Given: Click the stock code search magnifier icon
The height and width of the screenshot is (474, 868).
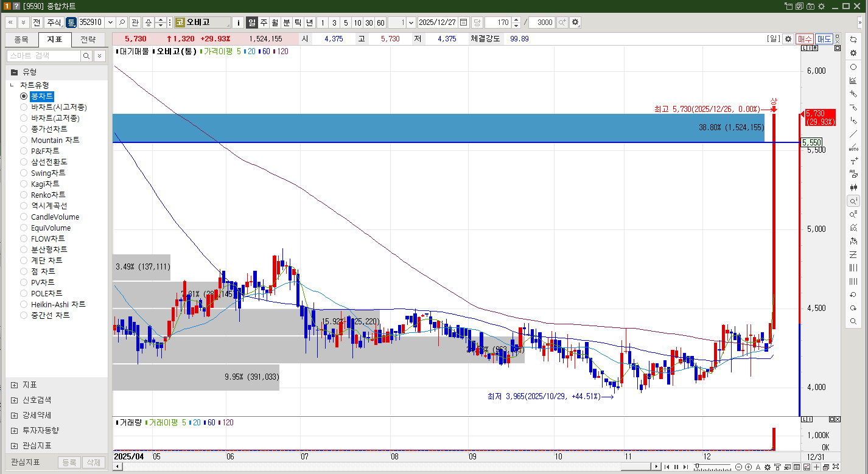Looking at the screenshot, I should [x=122, y=23].
